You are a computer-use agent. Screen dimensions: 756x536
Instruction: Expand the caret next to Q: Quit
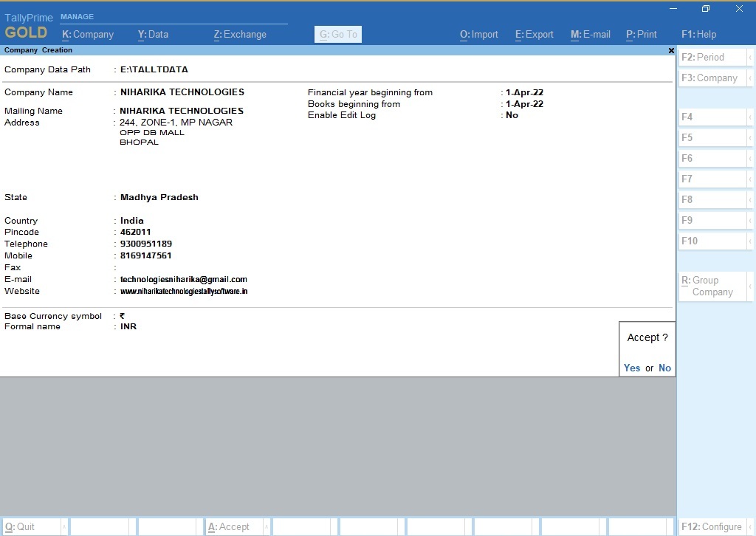tap(64, 527)
